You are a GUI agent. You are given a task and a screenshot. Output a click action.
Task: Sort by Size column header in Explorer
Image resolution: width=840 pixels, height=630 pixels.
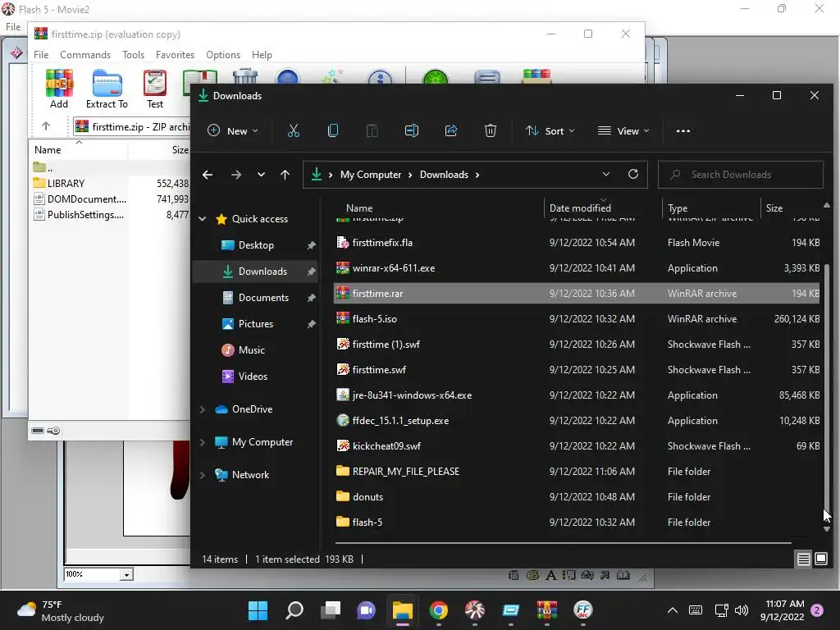click(790, 208)
